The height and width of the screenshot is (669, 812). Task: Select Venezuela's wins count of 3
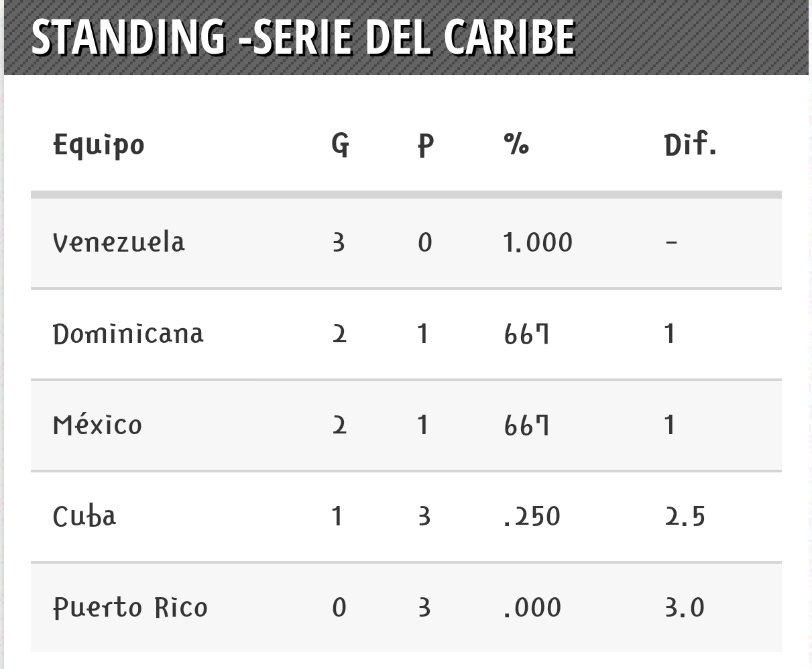click(x=339, y=242)
